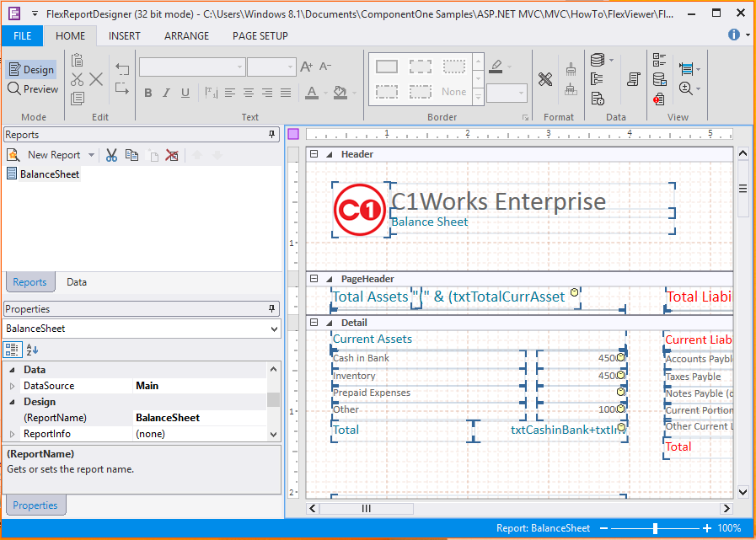Click the Alphabetical sort properties icon
This screenshot has height=540, width=756.
click(x=32, y=350)
